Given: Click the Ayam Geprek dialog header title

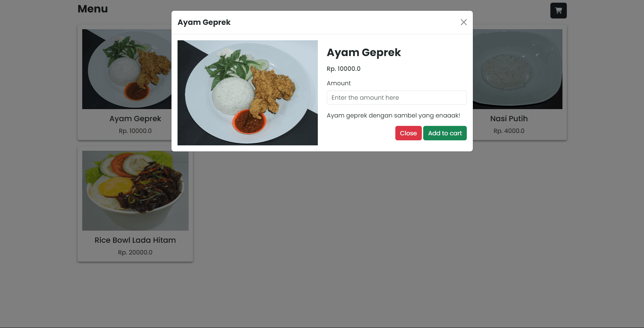Looking at the screenshot, I should tap(204, 22).
